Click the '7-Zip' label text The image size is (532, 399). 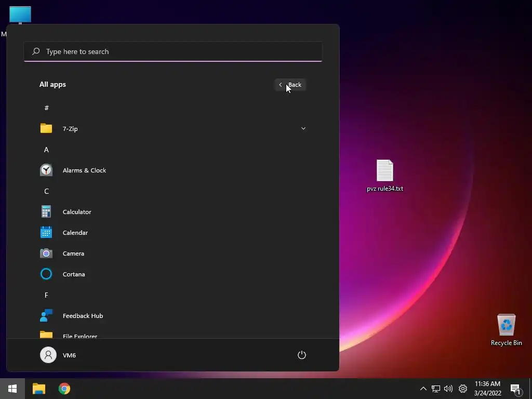[x=70, y=129]
